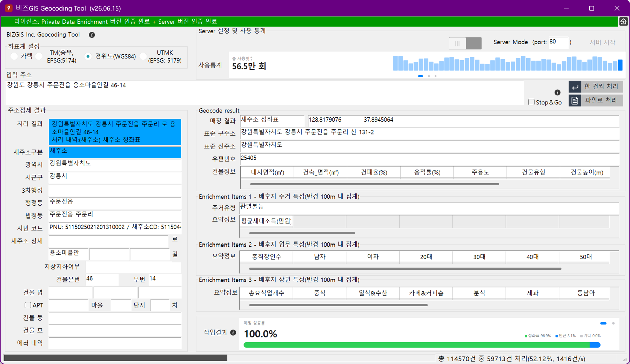Toggle the Stop&Go checkbox
The width and height of the screenshot is (630, 364).
tap(531, 102)
